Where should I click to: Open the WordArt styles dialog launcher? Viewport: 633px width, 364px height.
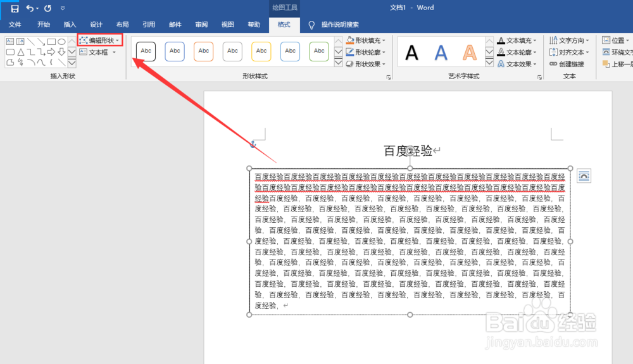pos(540,77)
